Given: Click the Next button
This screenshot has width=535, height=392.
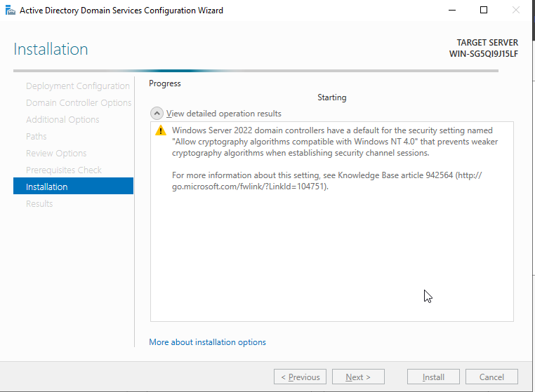Looking at the screenshot, I should (x=358, y=377).
